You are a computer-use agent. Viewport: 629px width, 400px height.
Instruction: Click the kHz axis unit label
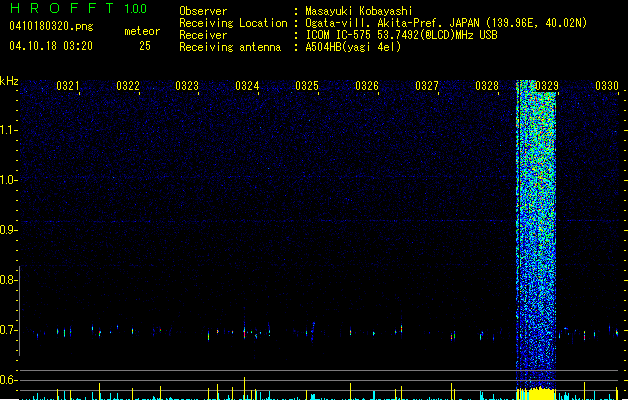(9, 81)
